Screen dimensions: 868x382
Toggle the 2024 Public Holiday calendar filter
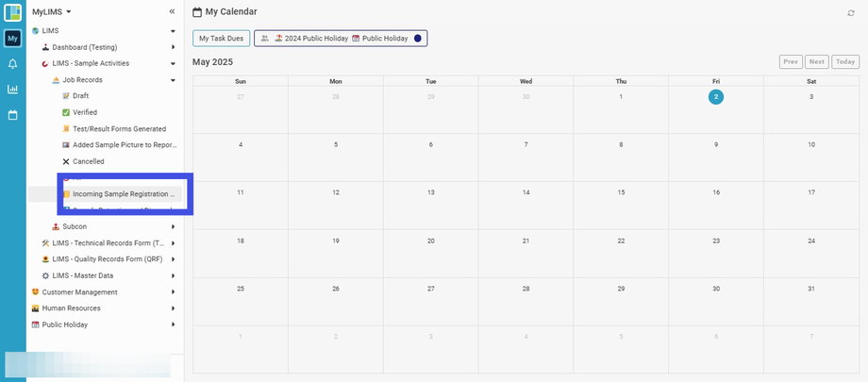[312, 38]
